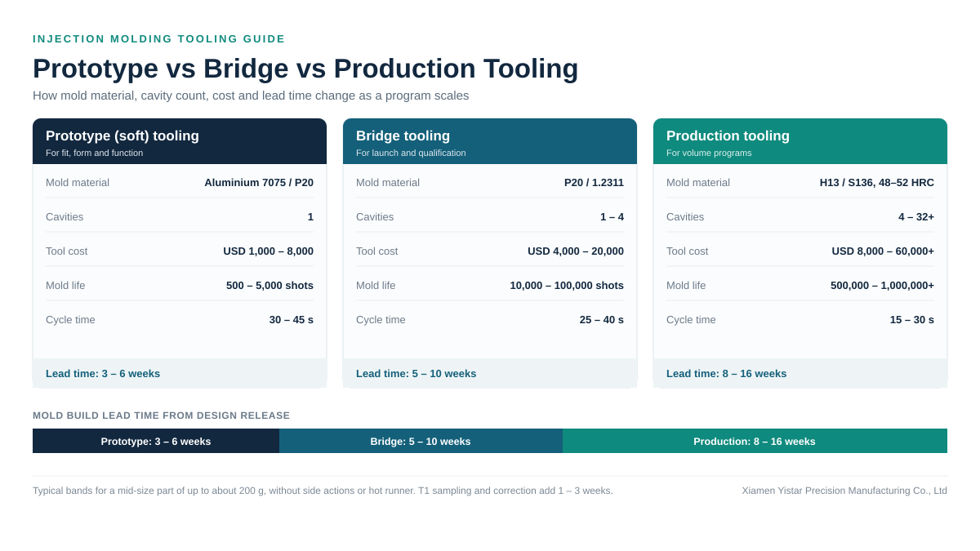Click '500 – 5,000 shots' mold life
Image resolution: width=980 pixels, height=551 pixels.
click(x=269, y=286)
